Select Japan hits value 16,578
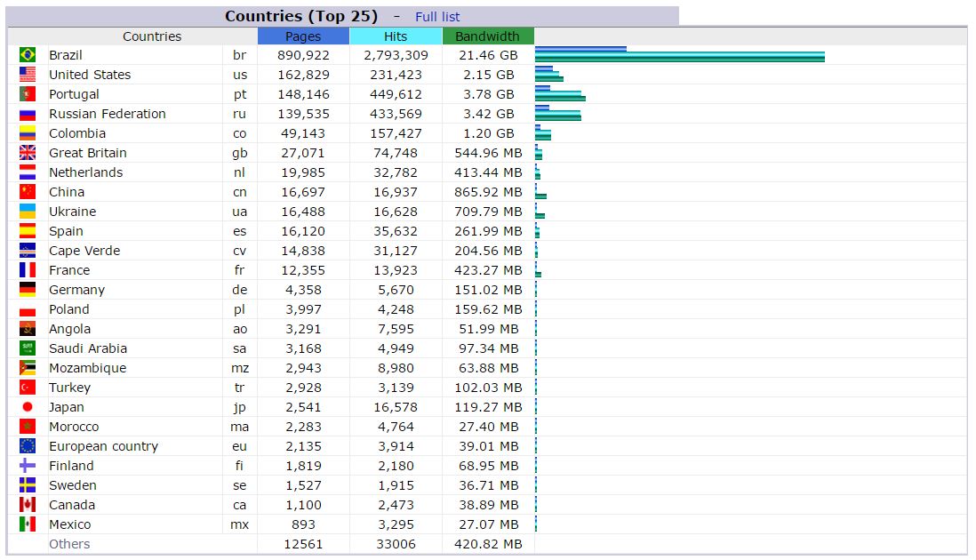Screen dimensions: 976x560 point(396,407)
